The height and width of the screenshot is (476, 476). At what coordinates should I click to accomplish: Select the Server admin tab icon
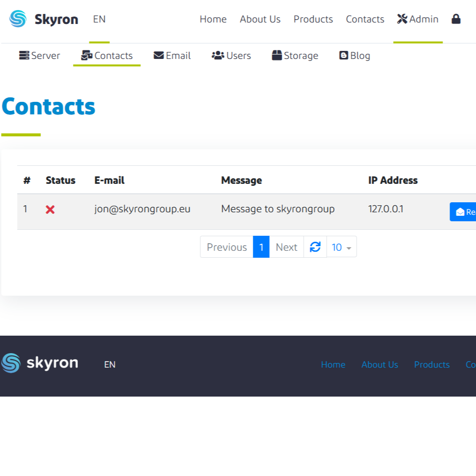tap(24, 55)
